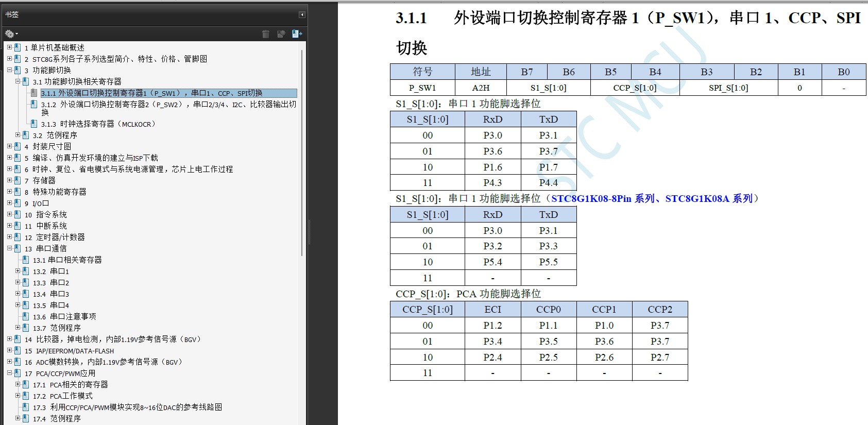Viewport: 868px width, 425px height.
Task: Click the 3.1.1 section heading in document
Action: coord(628,32)
